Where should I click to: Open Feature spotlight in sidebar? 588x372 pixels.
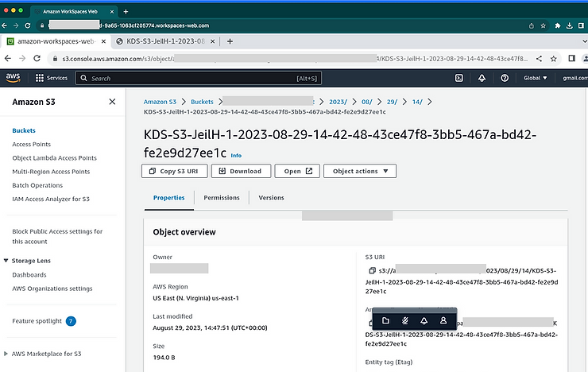click(x=37, y=321)
